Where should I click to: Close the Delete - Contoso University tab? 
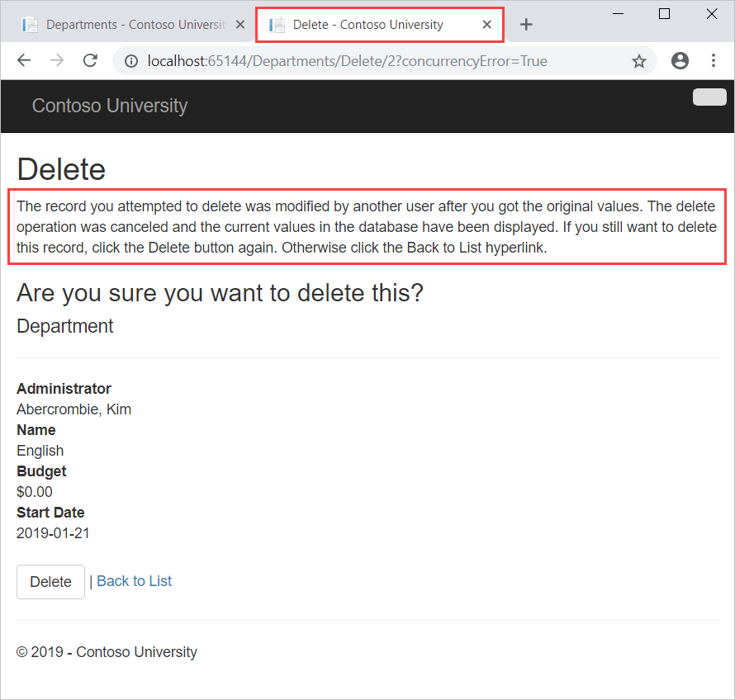pos(486,24)
